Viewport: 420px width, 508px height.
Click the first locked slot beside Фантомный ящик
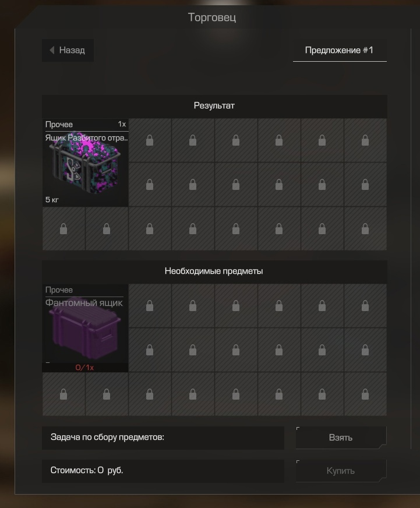click(150, 305)
